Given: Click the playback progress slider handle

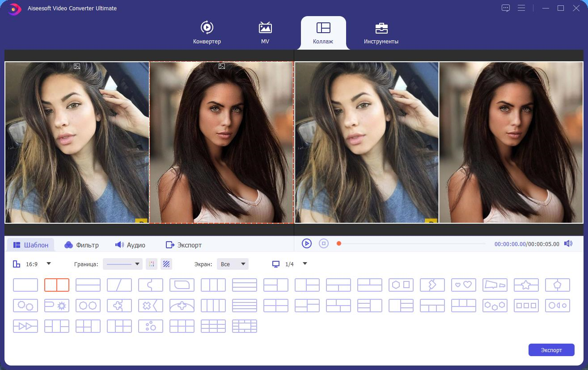Looking at the screenshot, I should point(339,244).
